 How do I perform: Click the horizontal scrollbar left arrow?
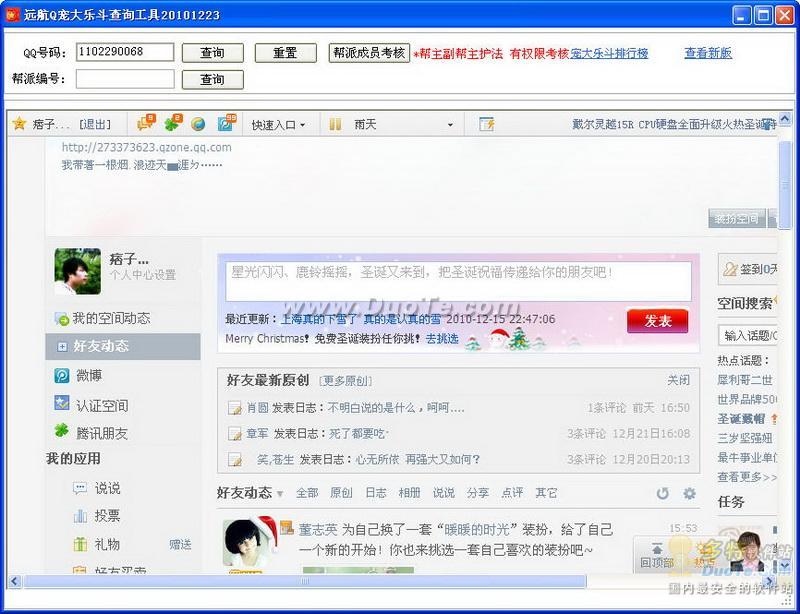pos(14,581)
